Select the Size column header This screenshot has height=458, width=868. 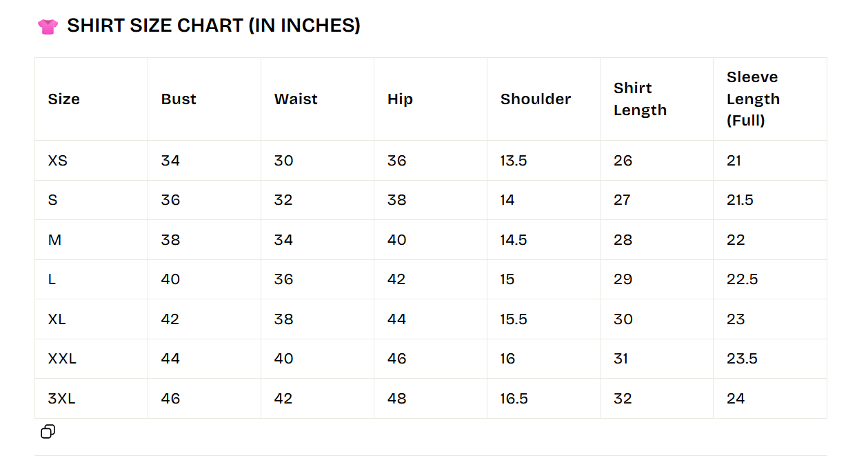click(x=64, y=99)
